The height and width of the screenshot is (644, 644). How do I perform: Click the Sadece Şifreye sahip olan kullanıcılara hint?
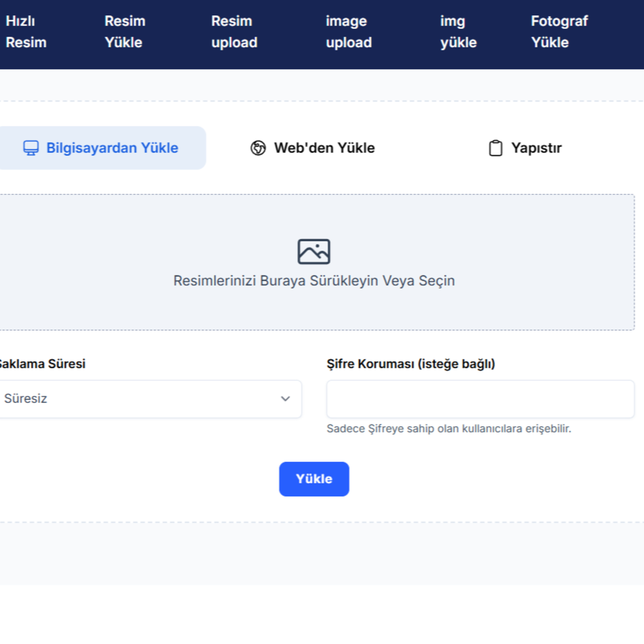point(449,428)
